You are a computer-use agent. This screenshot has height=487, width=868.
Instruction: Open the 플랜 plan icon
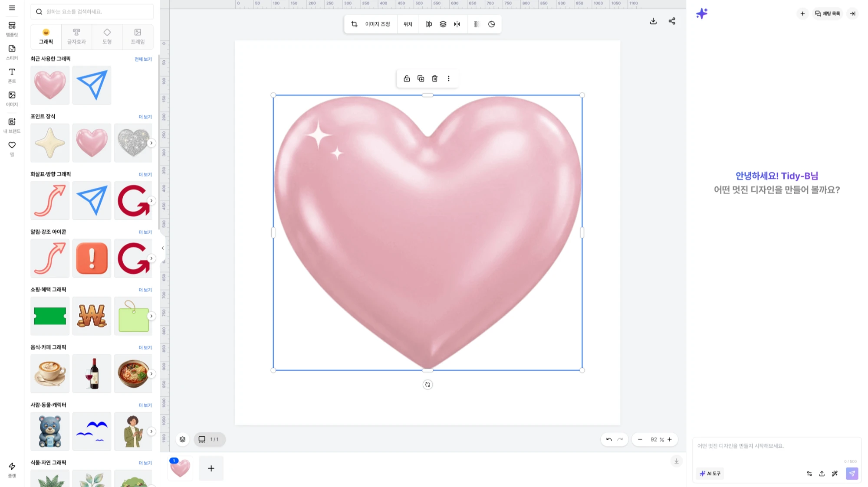12,470
